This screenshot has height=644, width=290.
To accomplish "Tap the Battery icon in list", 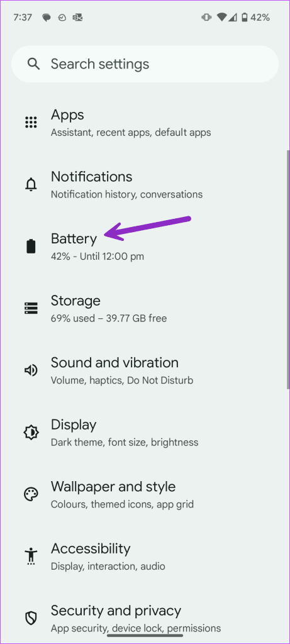I will click(31, 247).
